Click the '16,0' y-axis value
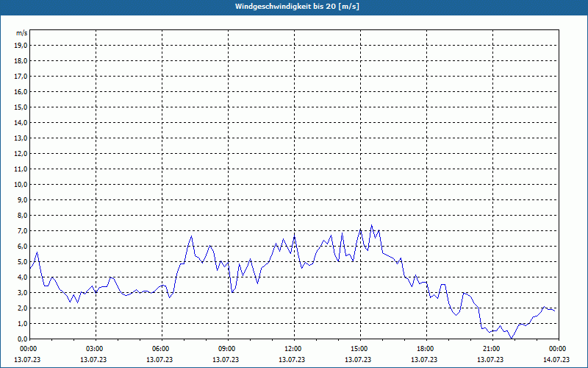 tap(21, 91)
